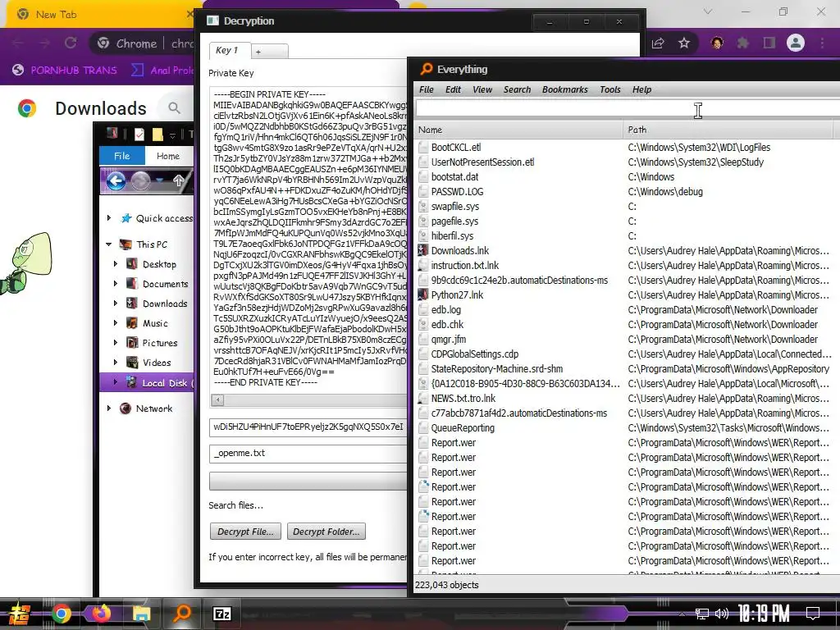Open Chrome three-dot menu

822,43
